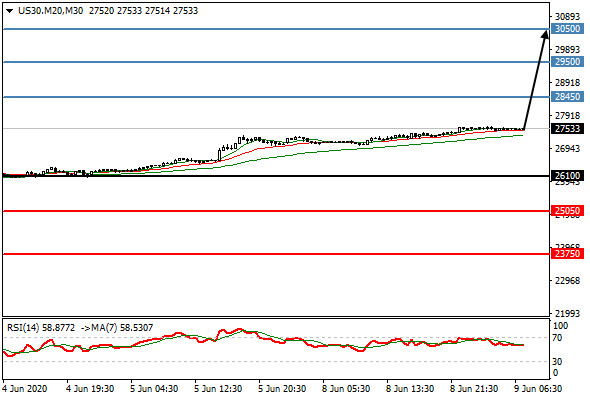Click the 4 Jun 19:30 time label

(x=90, y=389)
